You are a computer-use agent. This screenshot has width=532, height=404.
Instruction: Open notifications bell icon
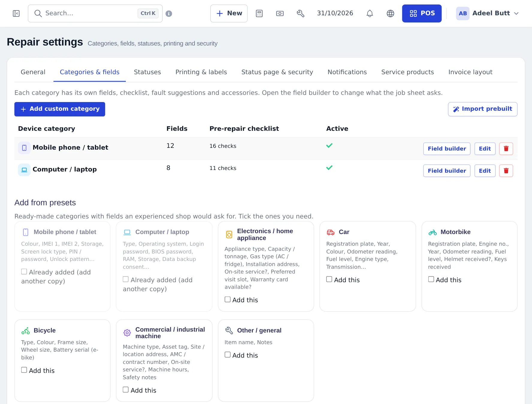click(370, 13)
